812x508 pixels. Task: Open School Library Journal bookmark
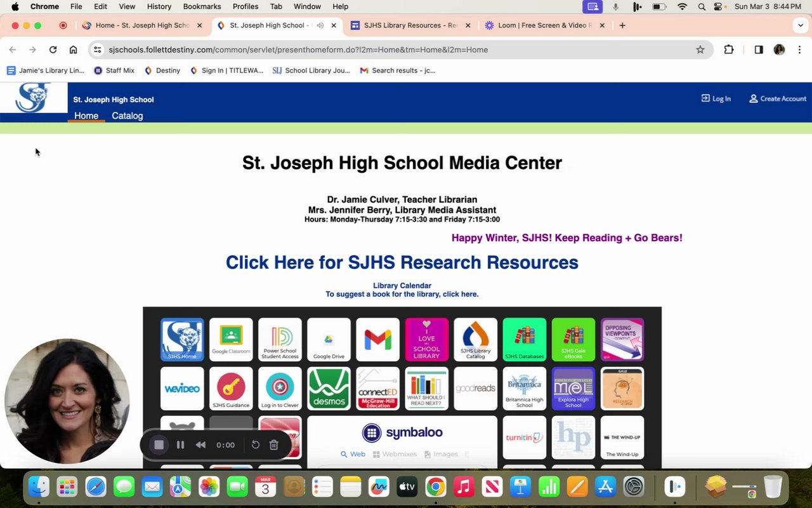[311, 70]
